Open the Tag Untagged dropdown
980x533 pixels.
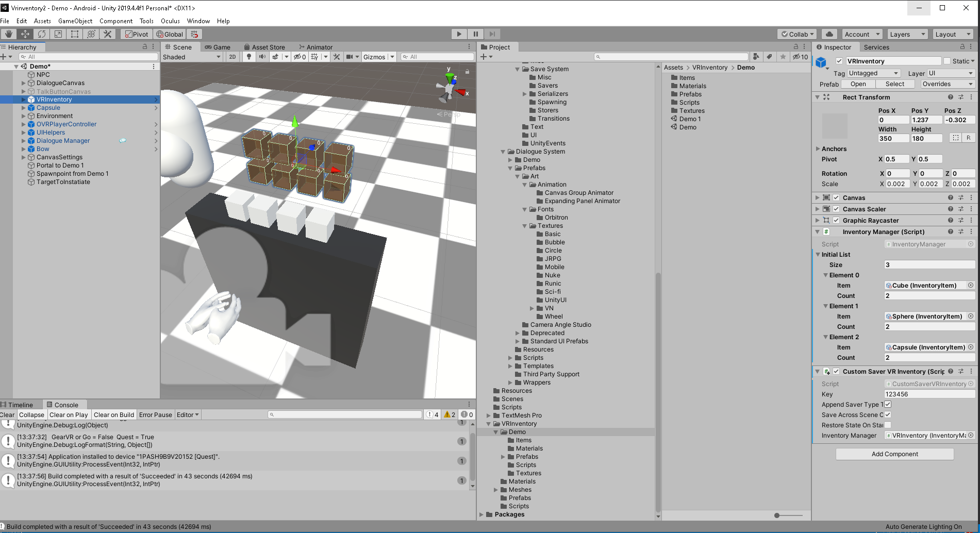coord(874,73)
